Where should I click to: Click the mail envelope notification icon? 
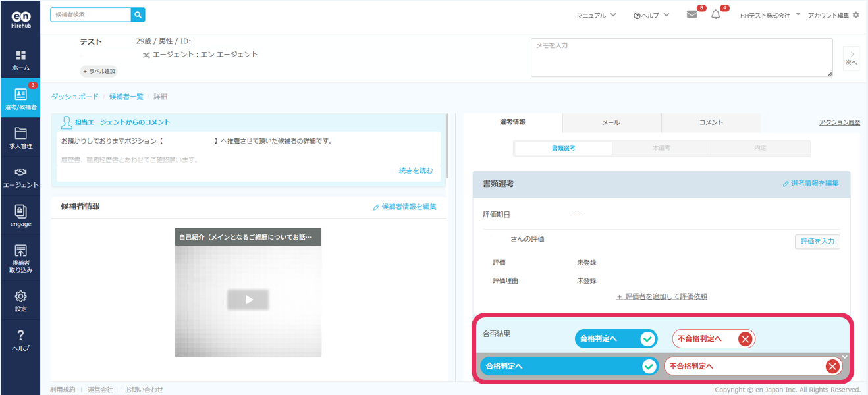[692, 14]
